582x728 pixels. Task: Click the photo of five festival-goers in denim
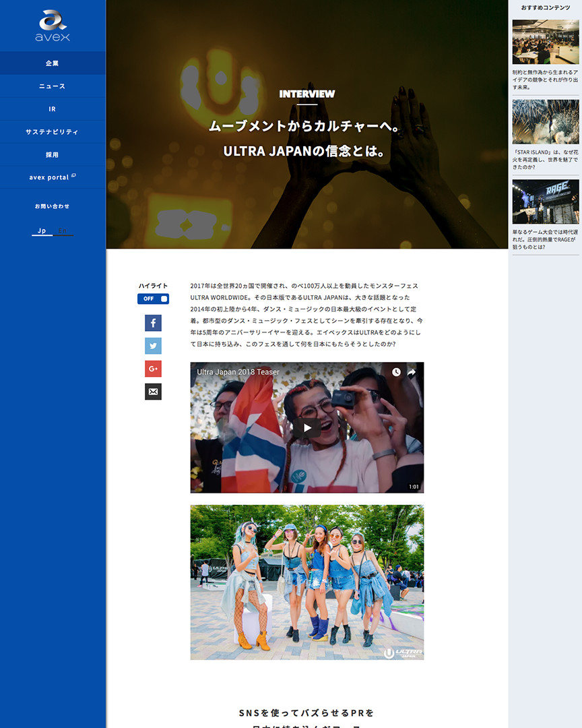tap(306, 582)
